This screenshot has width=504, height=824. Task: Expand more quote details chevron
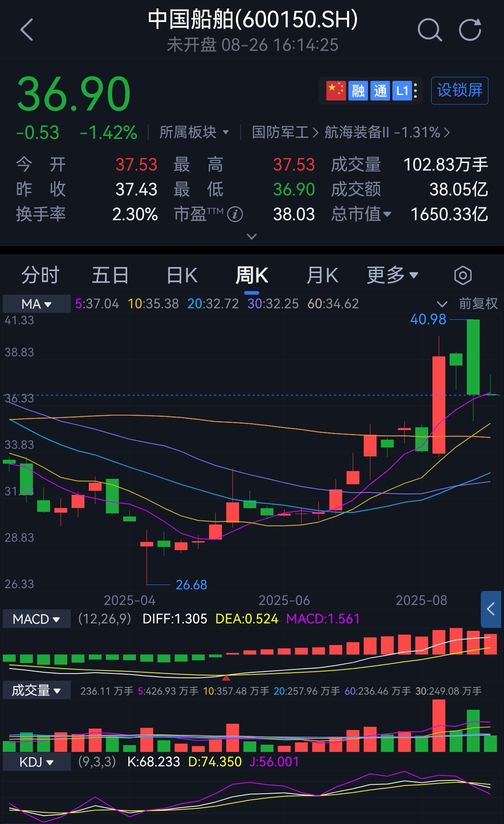click(x=252, y=237)
